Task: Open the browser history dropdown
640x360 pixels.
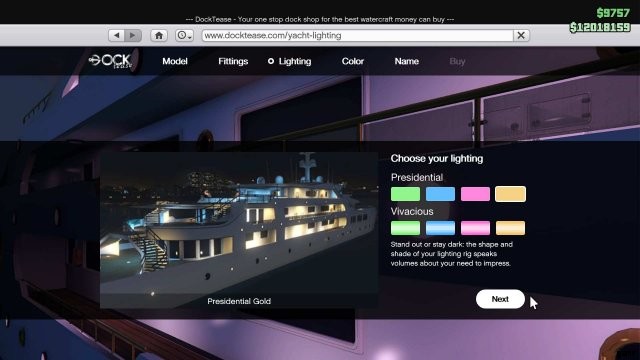Action: [184, 36]
